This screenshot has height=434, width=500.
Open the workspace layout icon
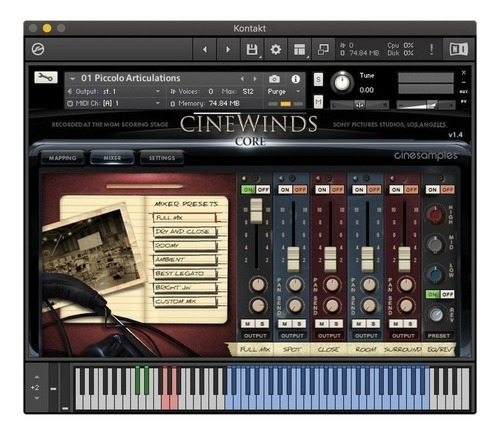coord(300,50)
